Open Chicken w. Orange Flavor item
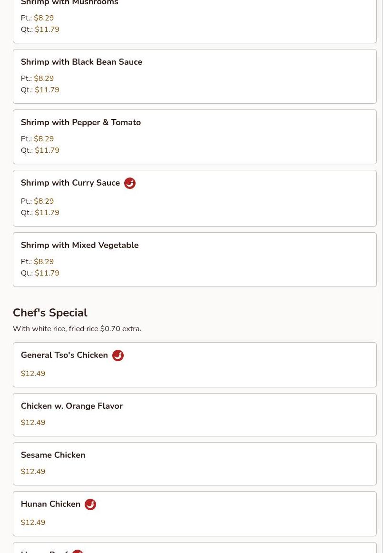 (72, 406)
